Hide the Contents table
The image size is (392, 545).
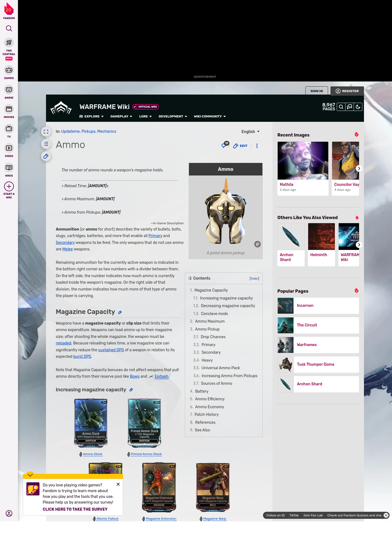click(255, 278)
